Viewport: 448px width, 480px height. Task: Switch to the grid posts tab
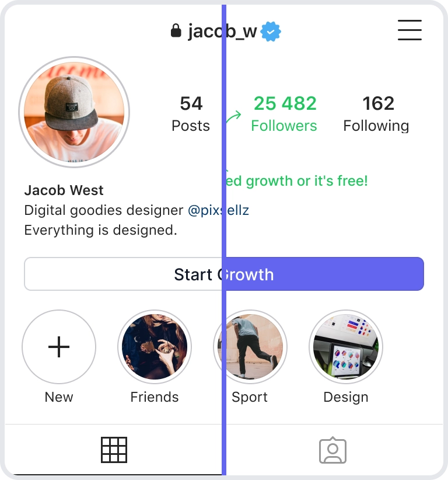pyautogui.click(x=114, y=450)
